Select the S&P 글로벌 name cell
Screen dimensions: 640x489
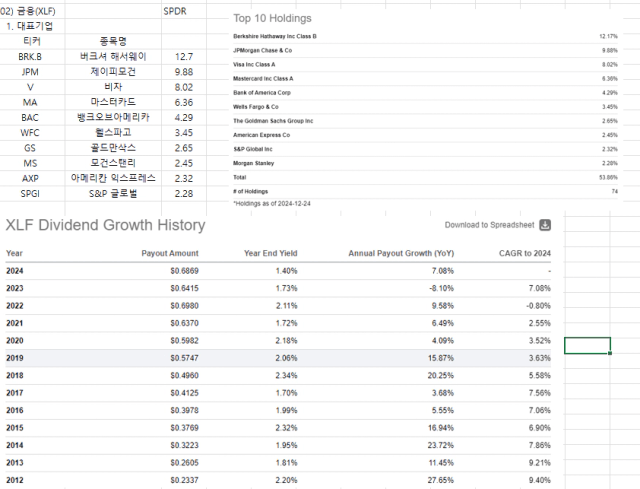coord(113,193)
